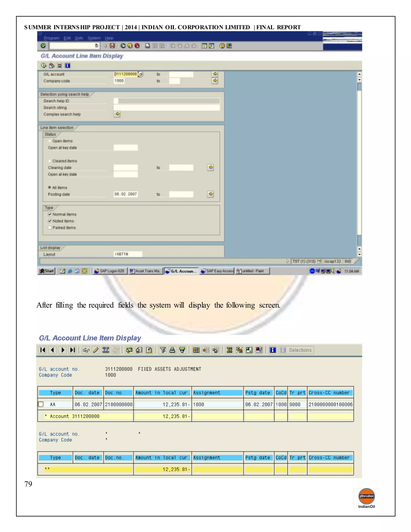Click document number 2100000000 cell
Screen dimensions: 411x532
tap(119, 404)
